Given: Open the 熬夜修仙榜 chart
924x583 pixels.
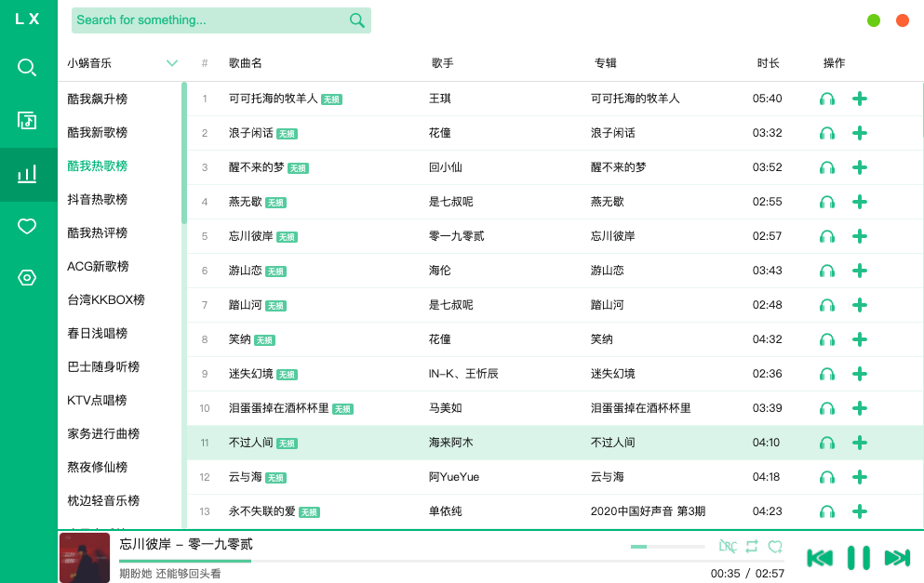Looking at the screenshot, I should (x=97, y=468).
